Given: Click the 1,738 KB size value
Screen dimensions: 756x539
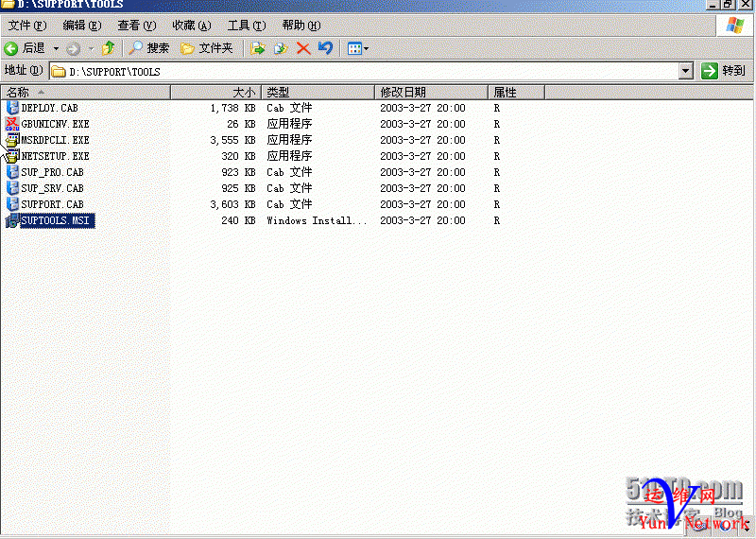Looking at the screenshot, I should click(232, 108).
